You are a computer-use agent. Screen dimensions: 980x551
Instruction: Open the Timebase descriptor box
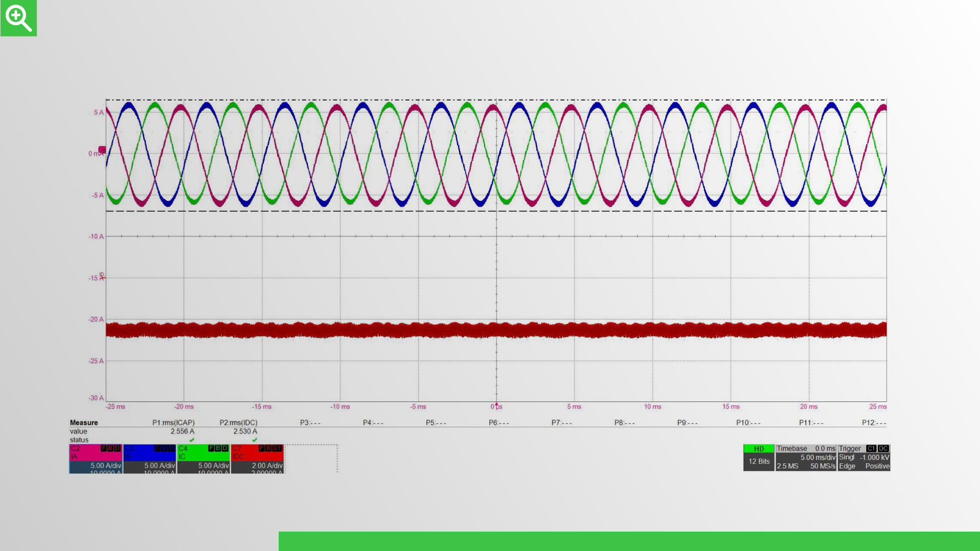coord(806,458)
